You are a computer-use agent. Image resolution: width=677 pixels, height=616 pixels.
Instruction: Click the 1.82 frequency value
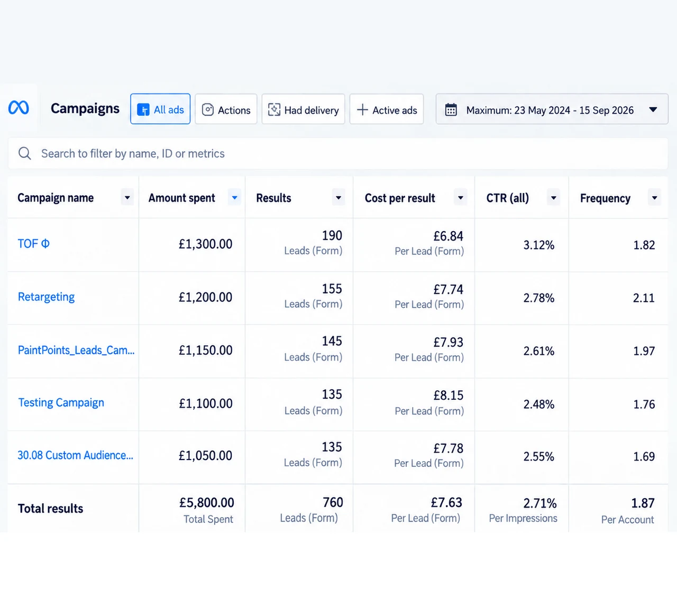click(x=644, y=245)
